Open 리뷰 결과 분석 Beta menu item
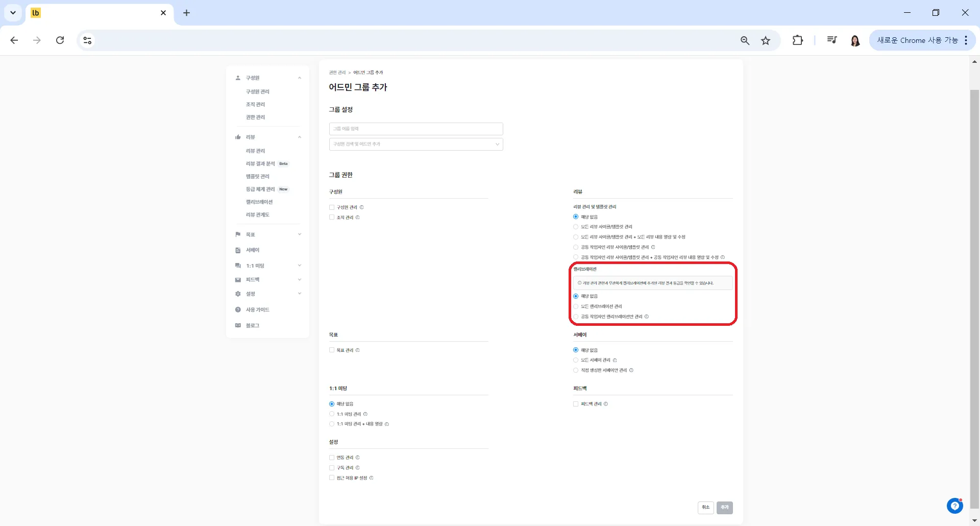 pos(267,164)
